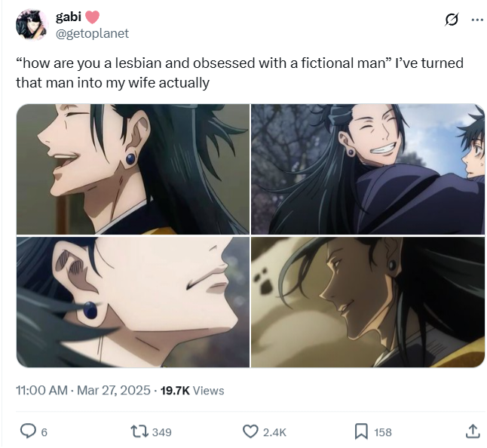Screen dimensions: 487x448
Task: Bookmark this tweet
Action: pyautogui.click(x=361, y=431)
